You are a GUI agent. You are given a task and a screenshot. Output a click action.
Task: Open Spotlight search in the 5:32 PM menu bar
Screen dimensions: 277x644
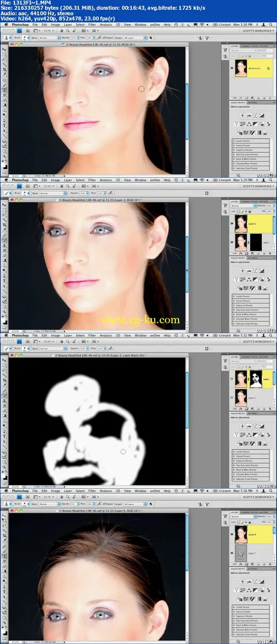[271, 335]
